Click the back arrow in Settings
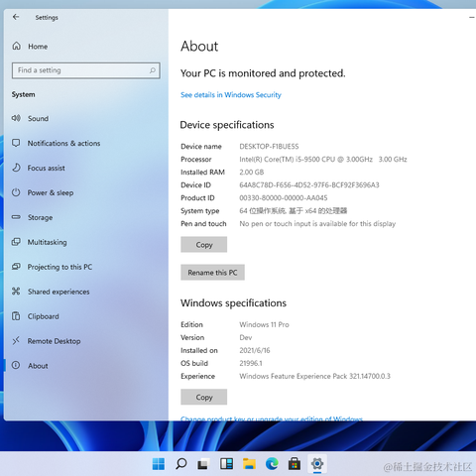The image size is (476, 476). (16, 17)
